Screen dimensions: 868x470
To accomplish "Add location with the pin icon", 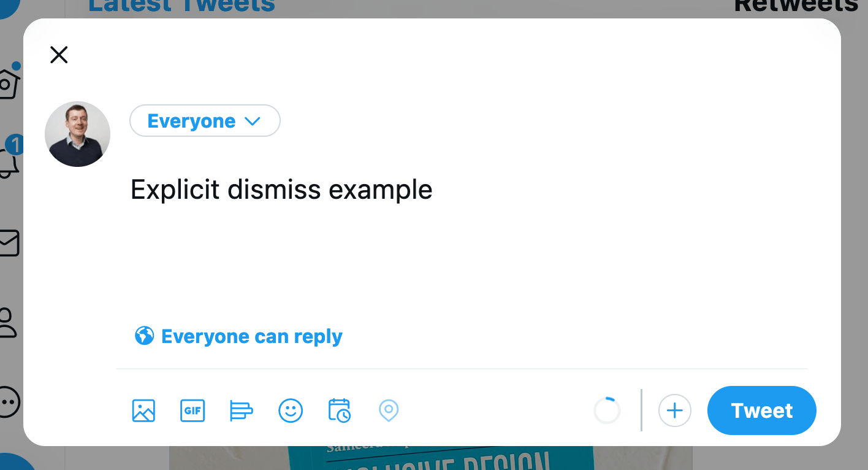I will click(389, 410).
